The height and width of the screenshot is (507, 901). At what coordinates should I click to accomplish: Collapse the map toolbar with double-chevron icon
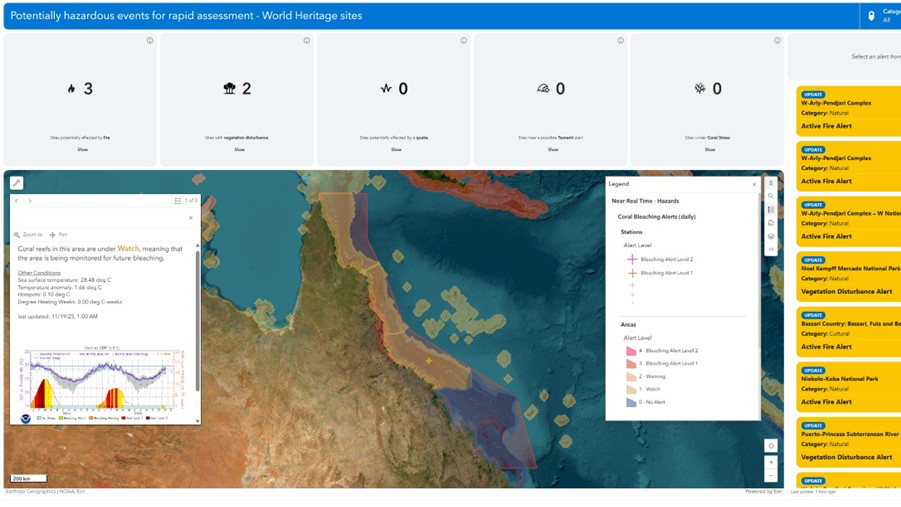coord(771,249)
